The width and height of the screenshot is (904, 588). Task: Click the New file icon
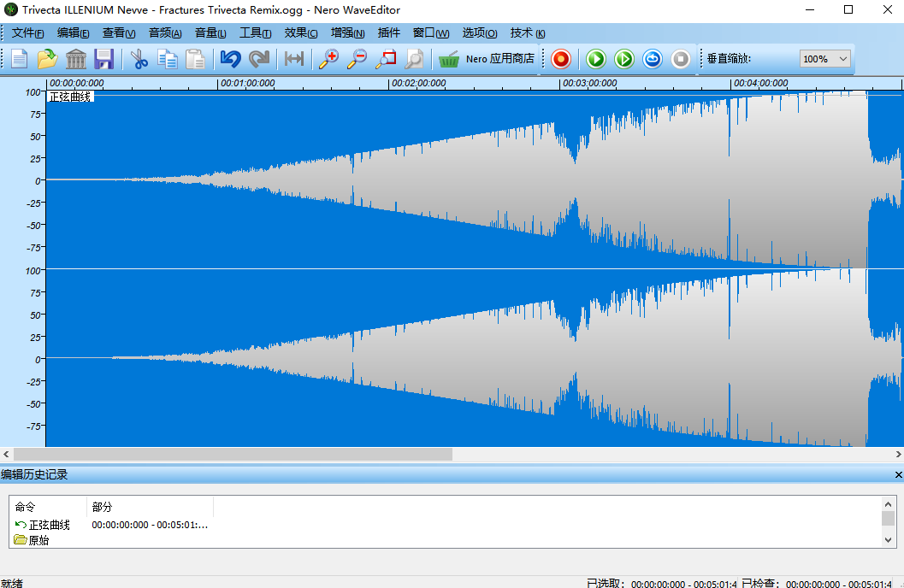(19, 59)
